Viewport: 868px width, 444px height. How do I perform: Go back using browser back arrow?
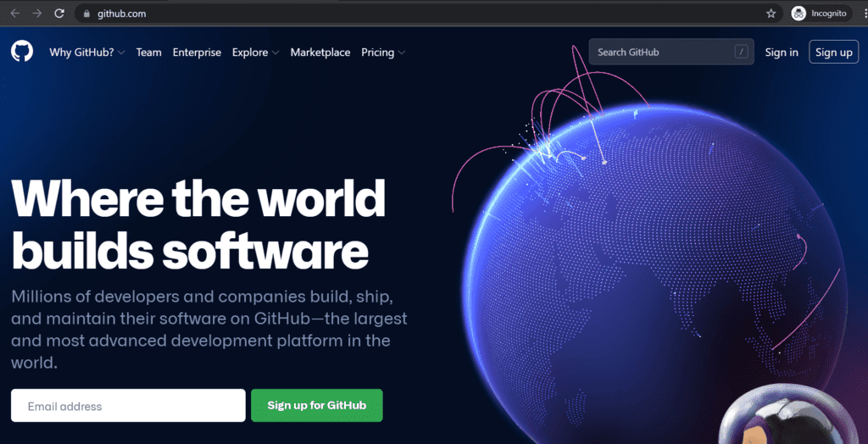15,14
